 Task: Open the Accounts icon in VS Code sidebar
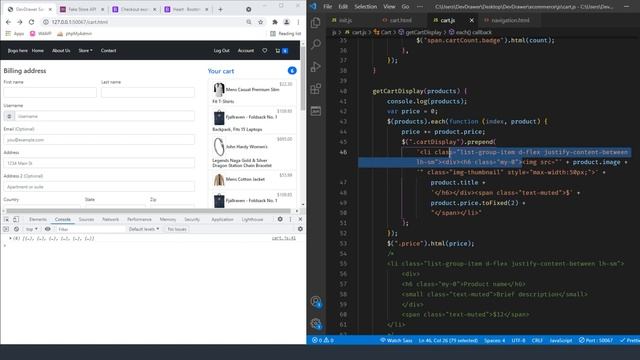pyautogui.click(x=316, y=302)
